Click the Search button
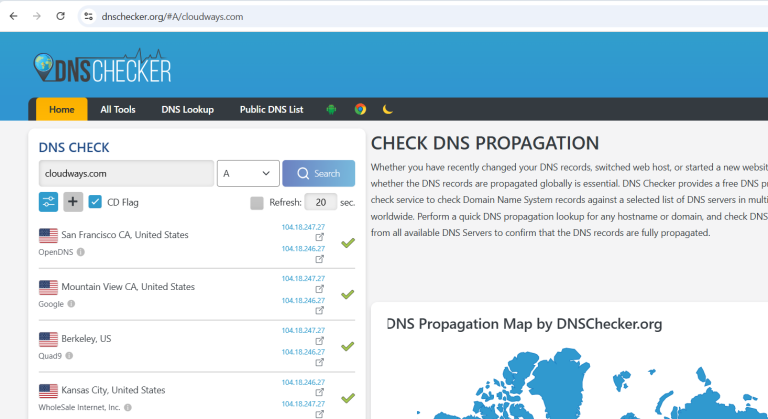Viewport: 768px width, 419px height. pos(319,173)
